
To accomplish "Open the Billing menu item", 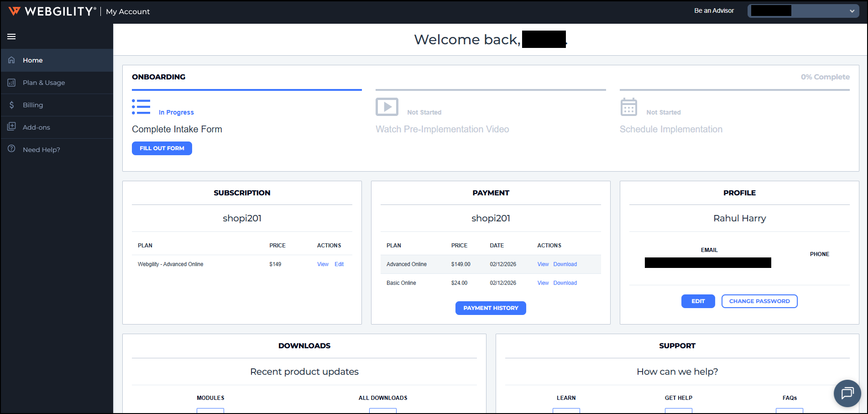I will tap(33, 105).
